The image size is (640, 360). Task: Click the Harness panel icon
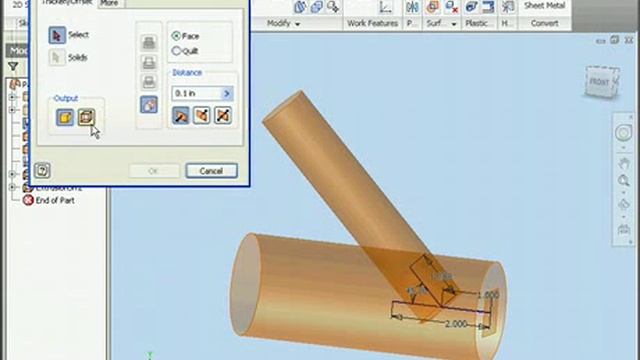tap(507, 7)
